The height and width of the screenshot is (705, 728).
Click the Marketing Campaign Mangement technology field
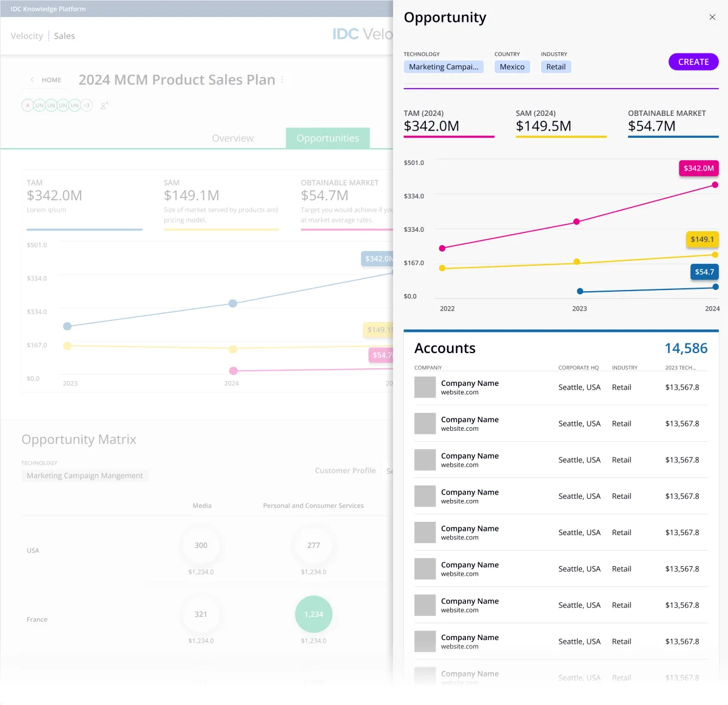point(85,476)
